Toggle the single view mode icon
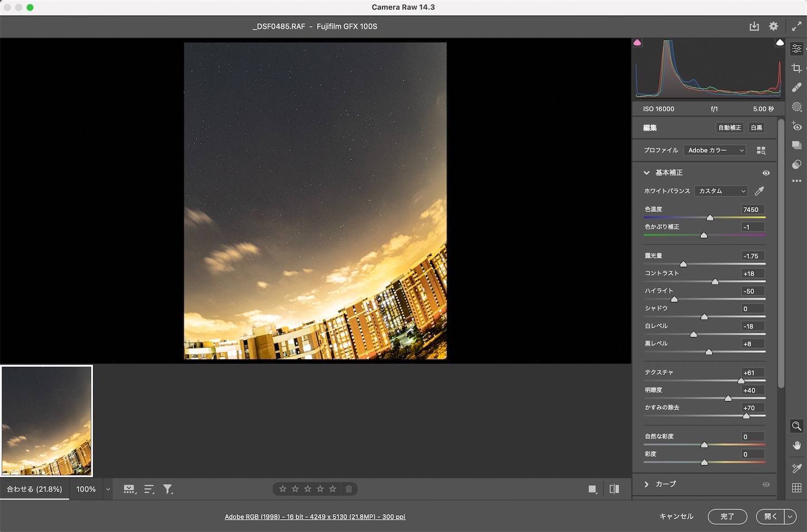The image size is (807, 532). pyautogui.click(x=592, y=489)
